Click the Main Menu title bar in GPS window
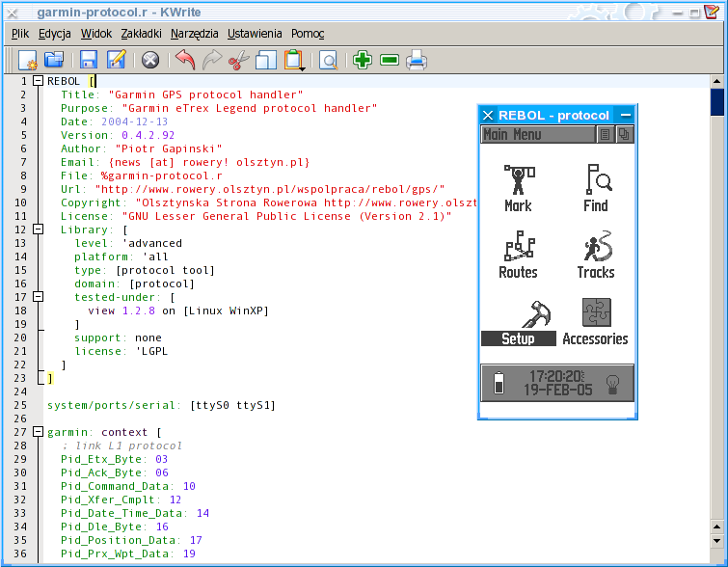This screenshot has height=567, width=728. (x=538, y=135)
